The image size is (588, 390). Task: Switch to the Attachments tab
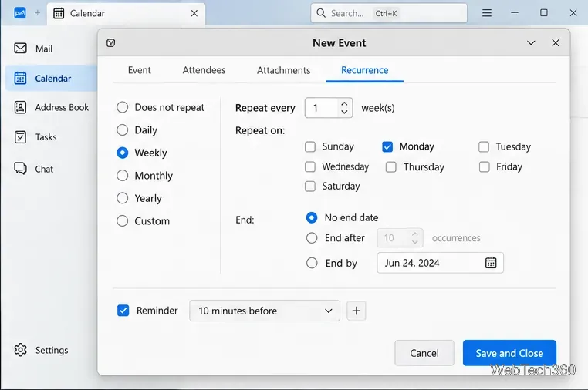click(283, 70)
